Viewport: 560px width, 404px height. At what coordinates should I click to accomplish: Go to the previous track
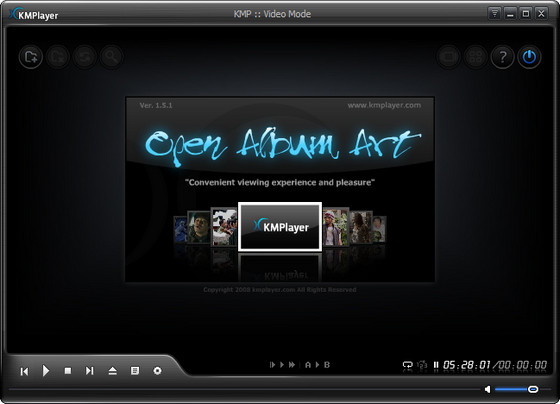pyautogui.click(x=24, y=371)
